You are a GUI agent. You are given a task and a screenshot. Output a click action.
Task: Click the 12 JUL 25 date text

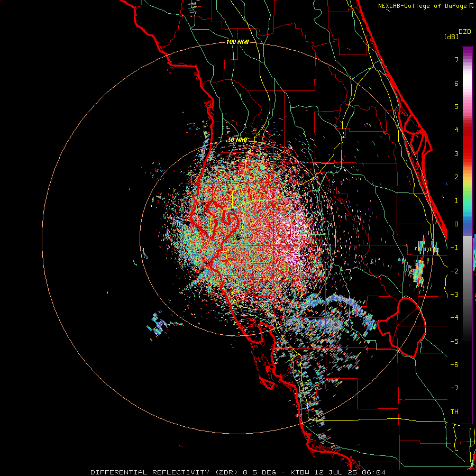click(336, 472)
